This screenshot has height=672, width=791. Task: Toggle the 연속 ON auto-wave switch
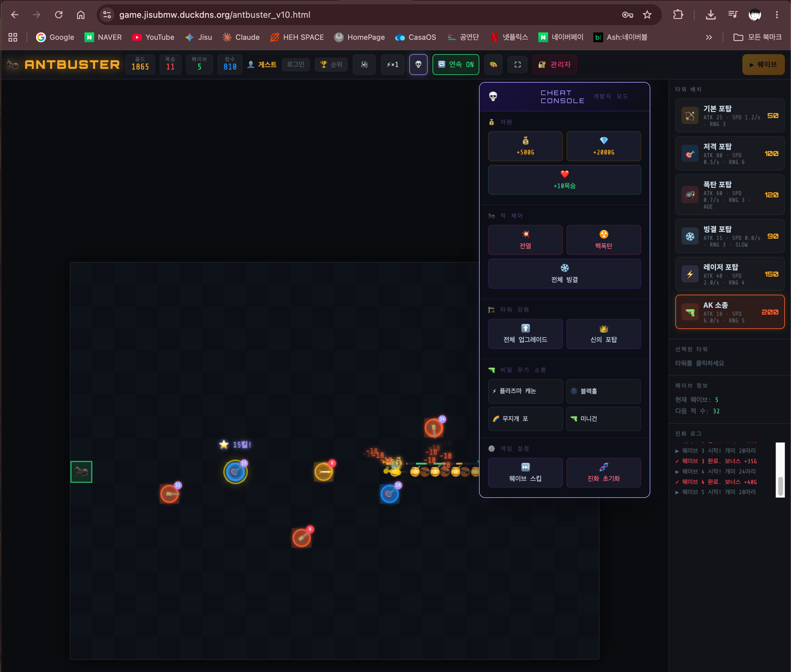455,65
